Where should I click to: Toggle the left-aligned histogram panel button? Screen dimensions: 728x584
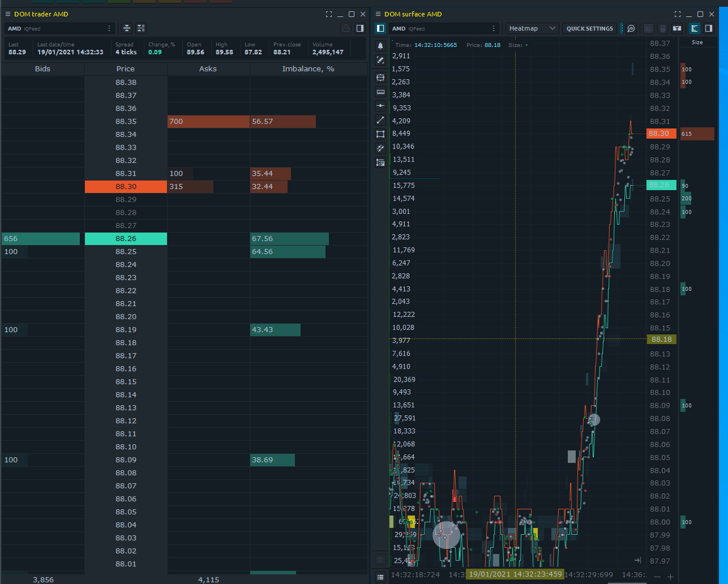(695, 28)
